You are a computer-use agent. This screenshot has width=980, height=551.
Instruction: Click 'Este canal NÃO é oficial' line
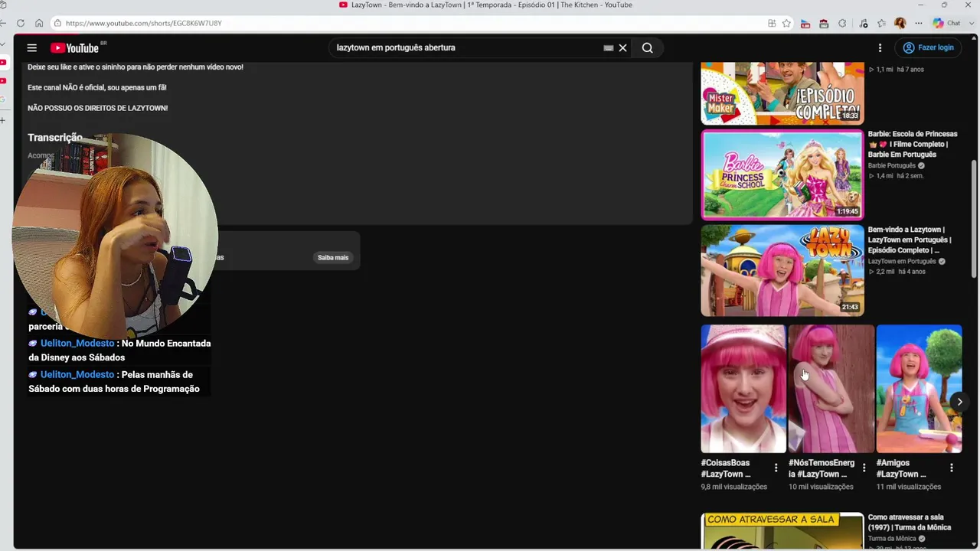(97, 87)
